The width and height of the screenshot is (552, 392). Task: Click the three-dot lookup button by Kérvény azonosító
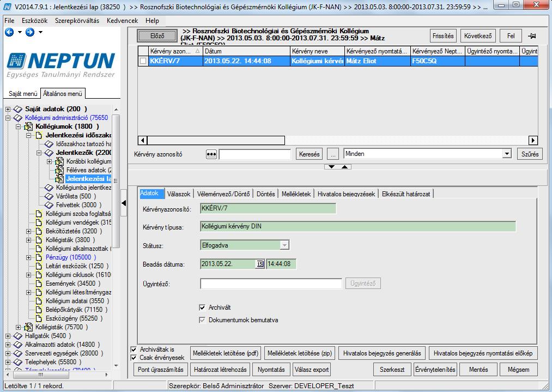click(x=211, y=154)
